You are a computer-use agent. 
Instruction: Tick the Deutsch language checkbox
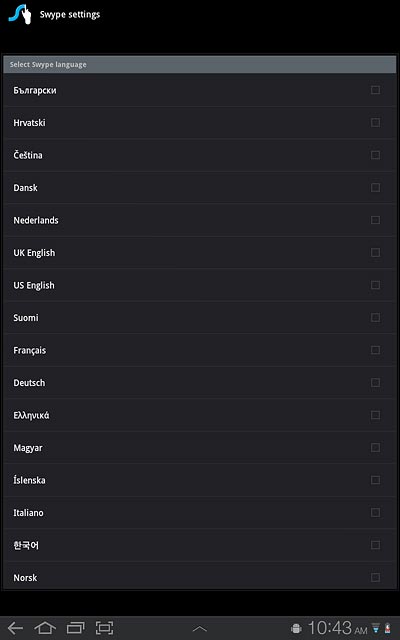(376, 382)
